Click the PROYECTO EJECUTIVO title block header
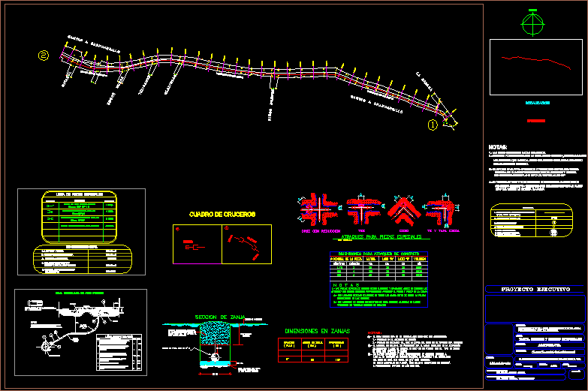This screenshot has width=588, height=391. click(x=532, y=289)
